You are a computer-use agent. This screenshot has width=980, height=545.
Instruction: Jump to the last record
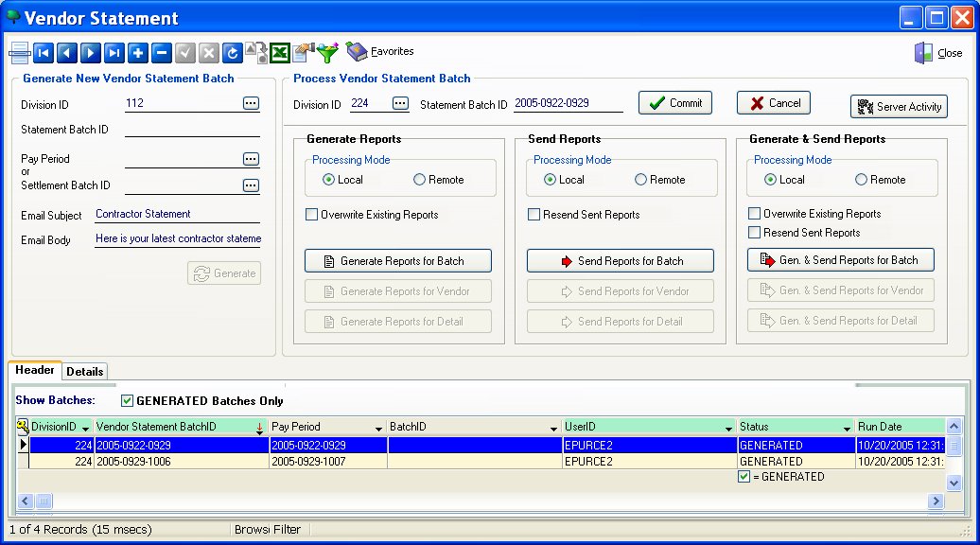tap(114, 54)
